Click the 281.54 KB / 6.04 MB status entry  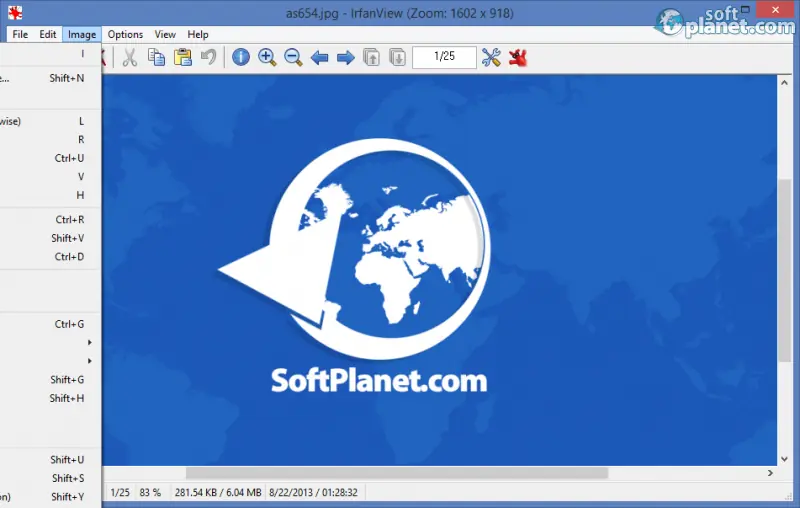[218, 492]
